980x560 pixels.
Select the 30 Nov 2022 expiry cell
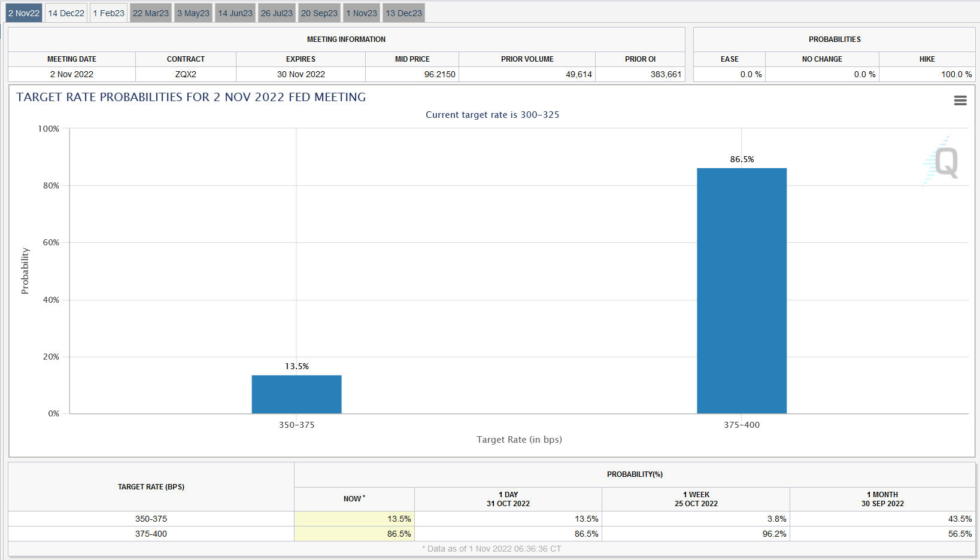(x=301, y=74)
